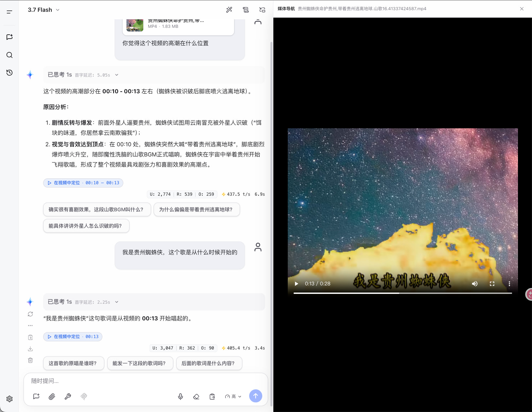
Task: Open more options for the last response
Action: point(30,326)
